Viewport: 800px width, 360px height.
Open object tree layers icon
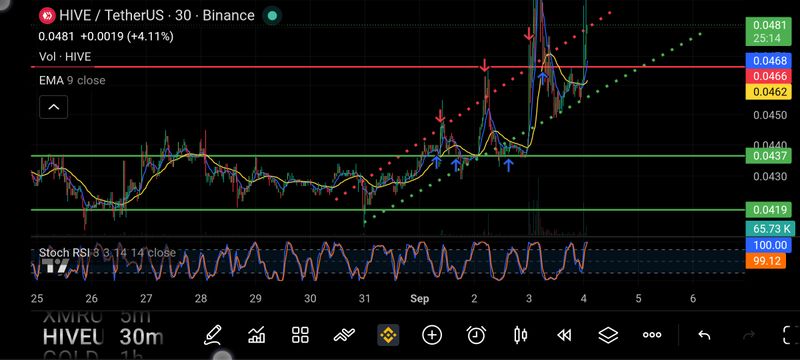point(608,335)
